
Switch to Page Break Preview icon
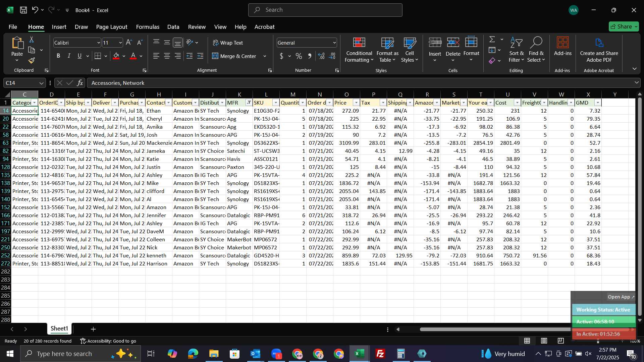coord(561,341)
